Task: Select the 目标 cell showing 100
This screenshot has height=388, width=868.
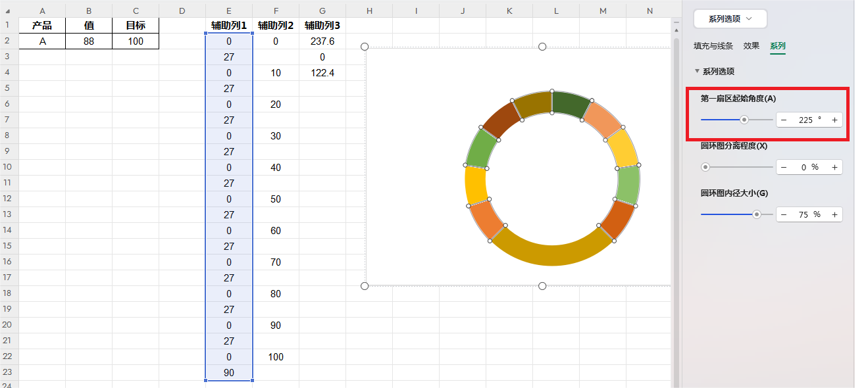Action: (x=136, y=41)
